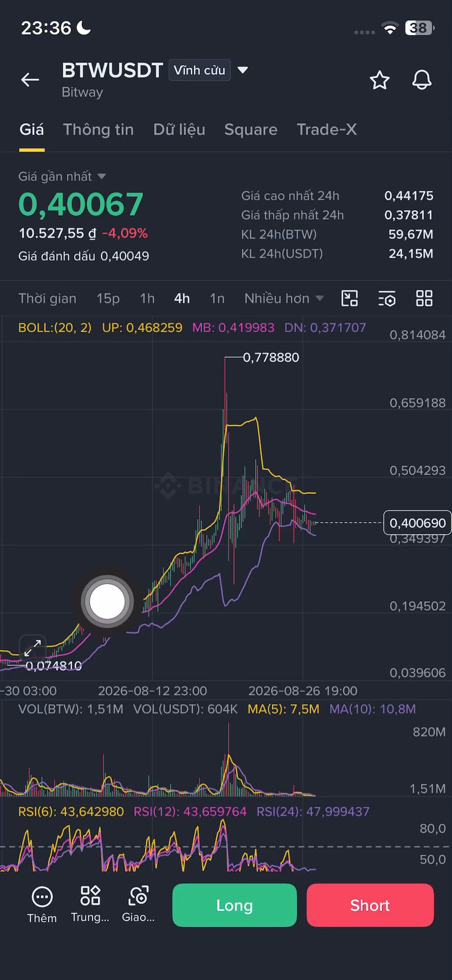Tap the RSI(24): 47,999437 label
This screenshot has height=980, width=452.
click(x=313, y=812)
